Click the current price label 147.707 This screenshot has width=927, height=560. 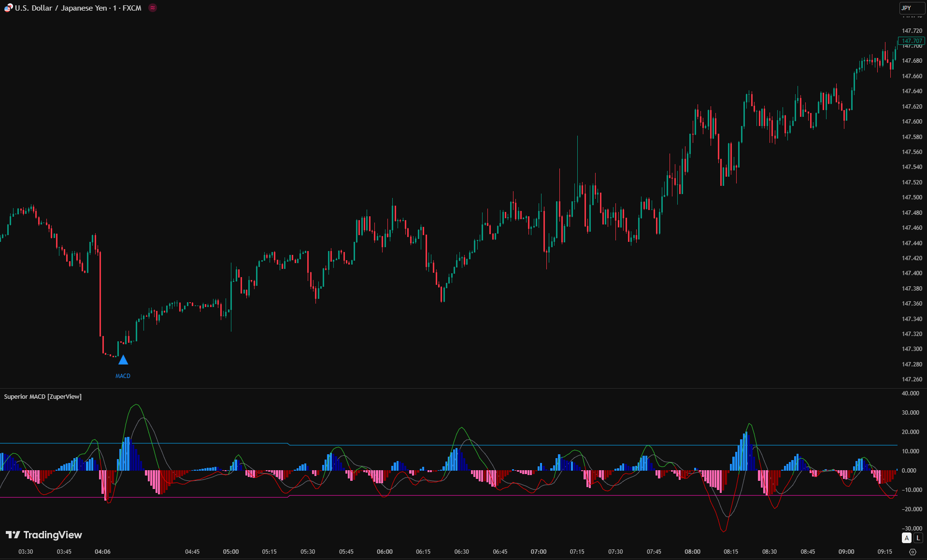tap(912, 41)
